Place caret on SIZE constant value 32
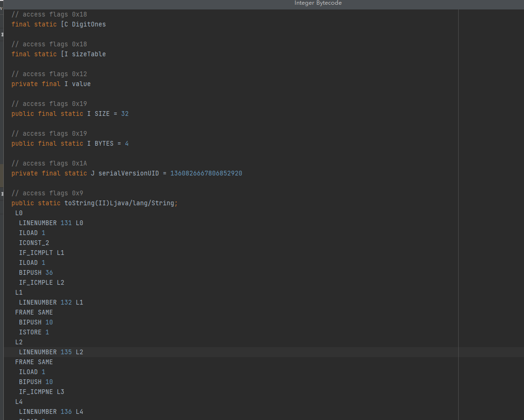Screen dimensions: 524x420 (124, 114)
